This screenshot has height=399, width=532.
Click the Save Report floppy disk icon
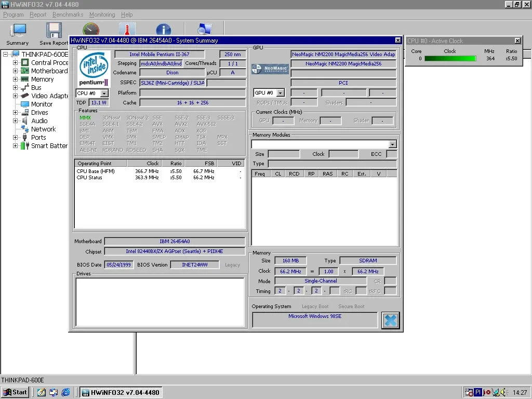pos(54,30)
